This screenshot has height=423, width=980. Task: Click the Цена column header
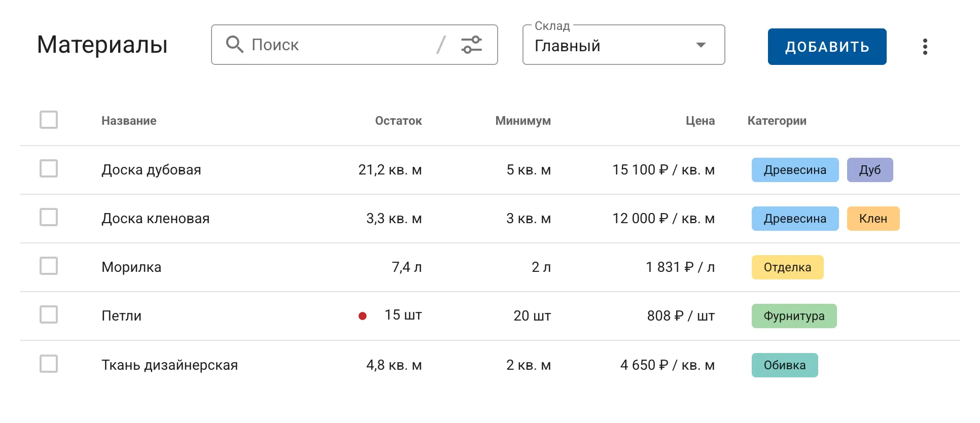pyautogui.click(x=699, y=121)
